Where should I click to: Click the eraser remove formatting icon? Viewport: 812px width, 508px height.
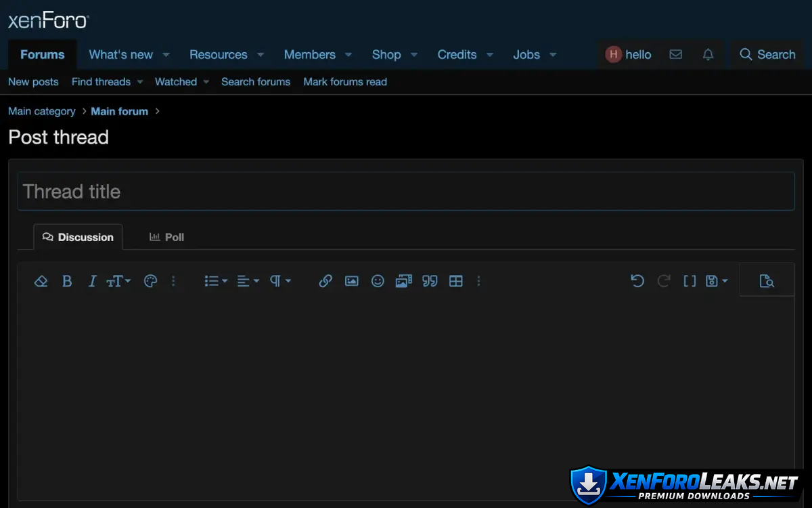pos(41,281)
